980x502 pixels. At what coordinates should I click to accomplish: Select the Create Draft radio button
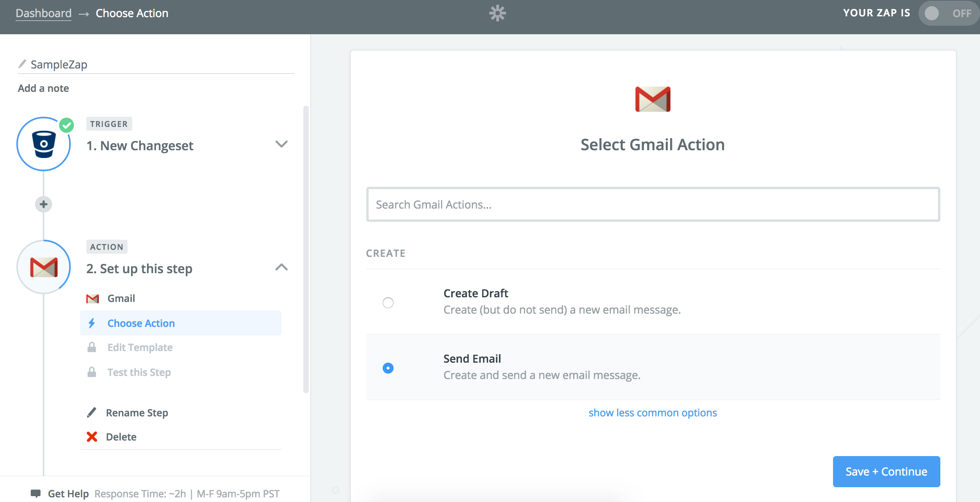click(388, 302)
